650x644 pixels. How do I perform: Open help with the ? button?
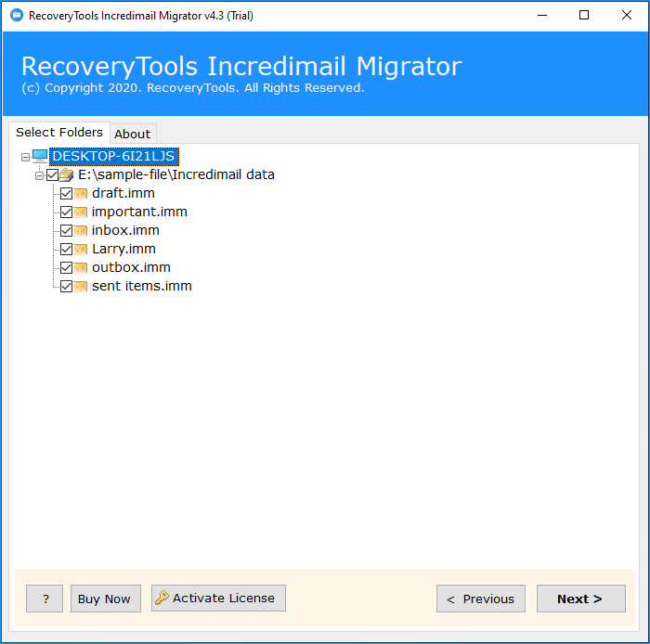pos(45,599)
